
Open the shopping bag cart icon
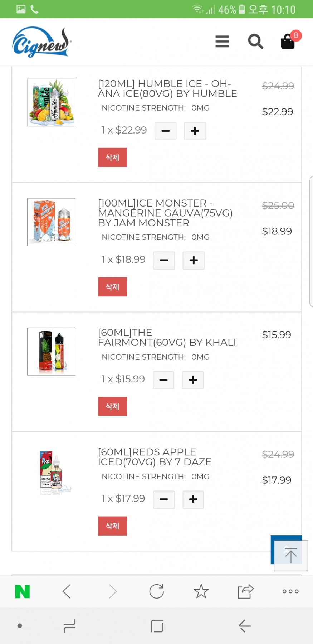[288, 42]
